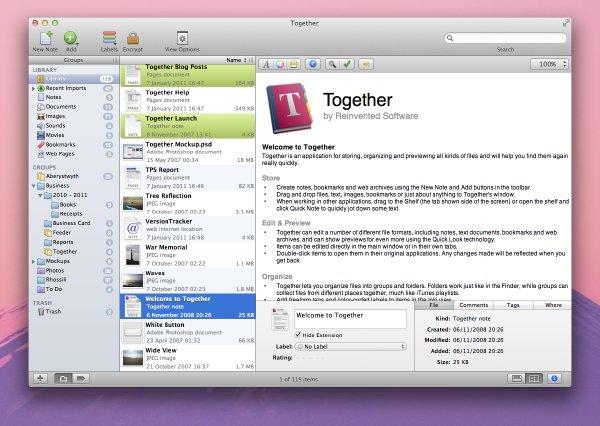The image size is (600, 426).
Task: Open the Bookmarks library group
Action: 74,145
